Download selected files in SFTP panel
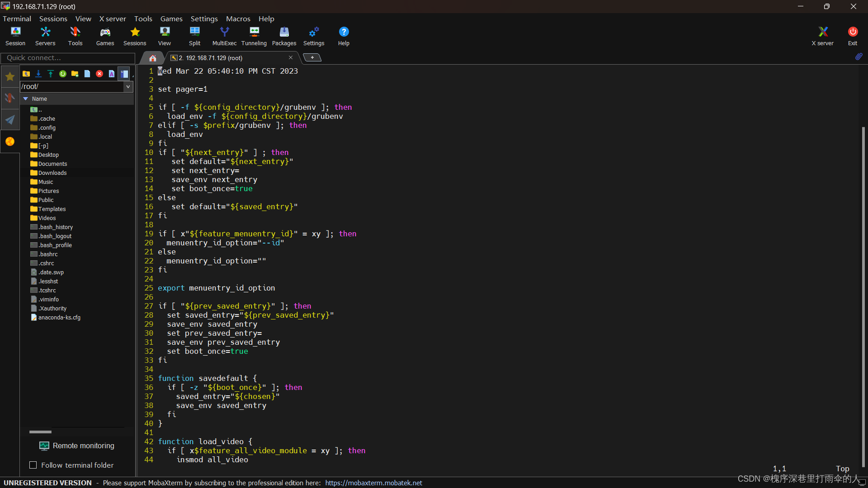Viewport: 868px width, 488px height. coord(38,74)
